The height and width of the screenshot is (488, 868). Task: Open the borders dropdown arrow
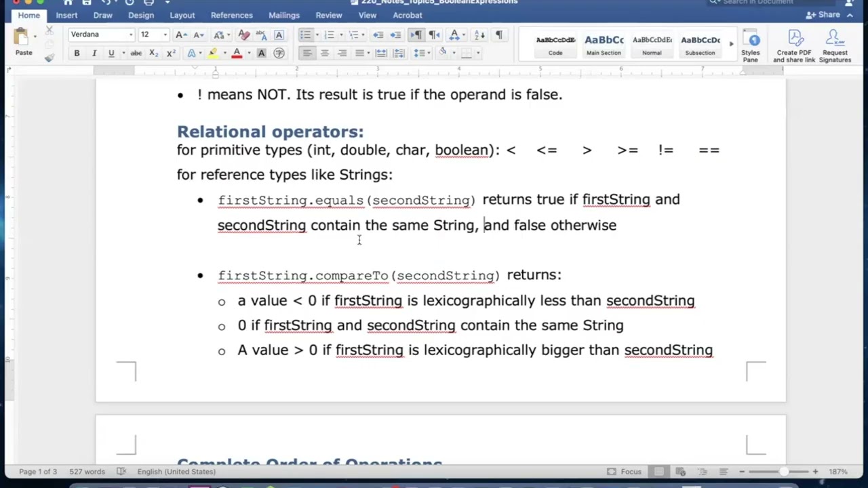(478, 53)
